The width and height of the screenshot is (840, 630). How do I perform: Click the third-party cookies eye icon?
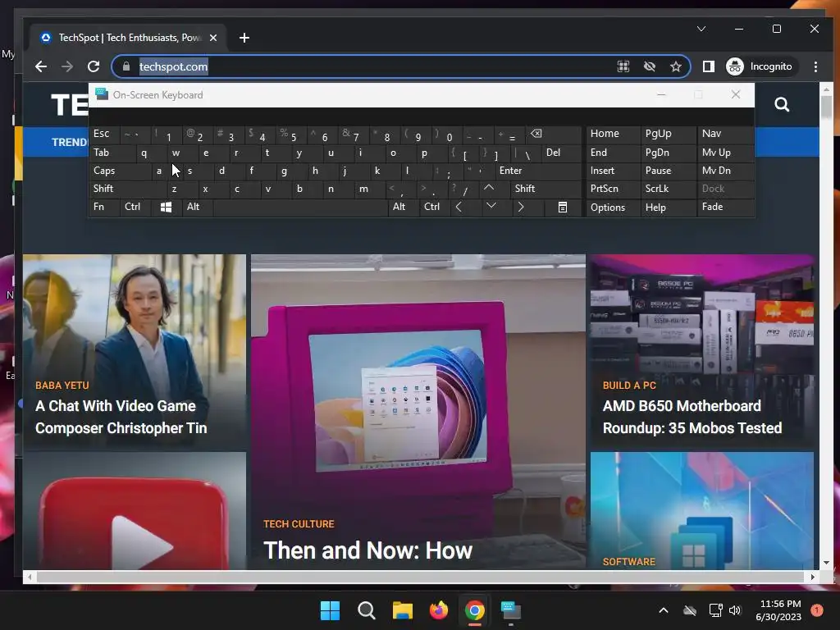click(x=650, y=66)
